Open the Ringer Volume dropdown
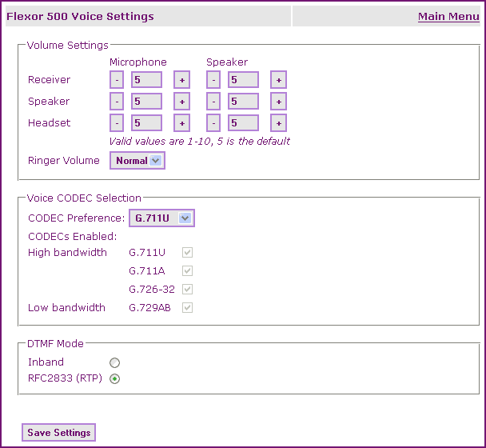This screenshot has width=486, height=448. pyautogui.click(x=137, y=160)
